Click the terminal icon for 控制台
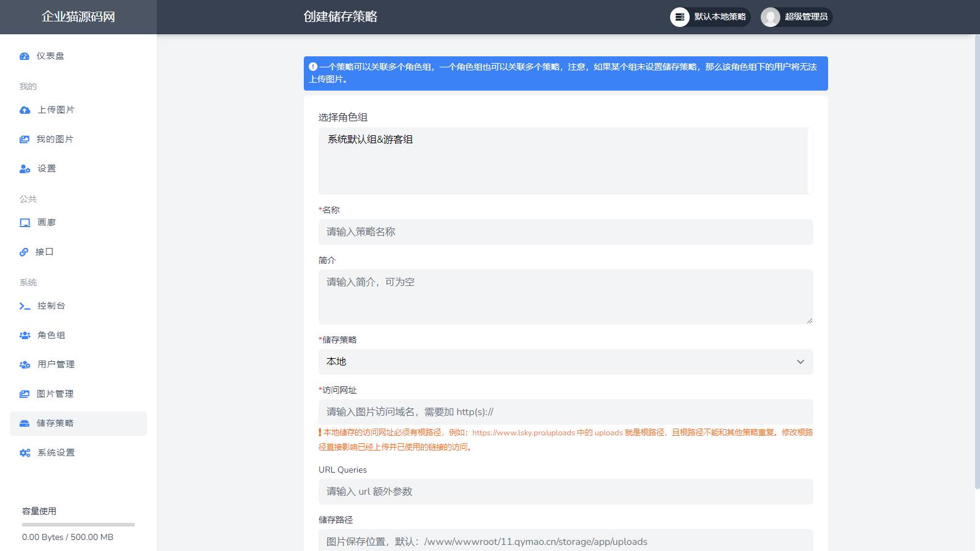This screenshot has height=551, width=980. point(24,306)
